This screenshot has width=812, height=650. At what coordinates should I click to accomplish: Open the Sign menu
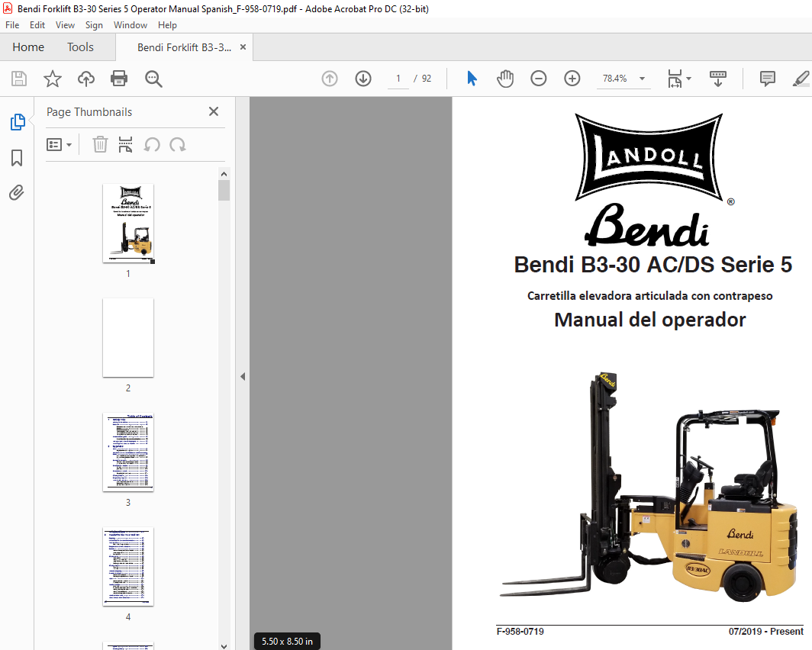[x=94, y=25]
